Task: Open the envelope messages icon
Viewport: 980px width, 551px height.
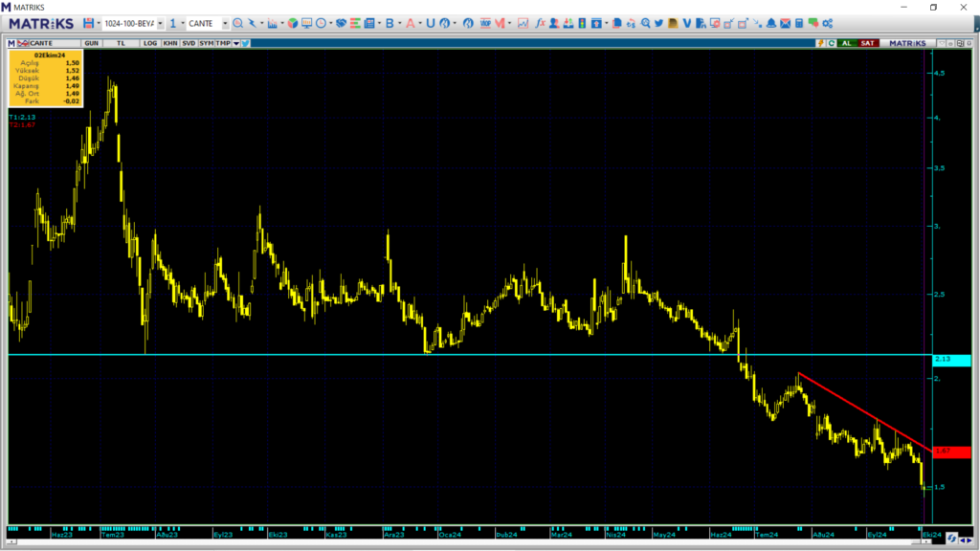Action: point(785,23)
